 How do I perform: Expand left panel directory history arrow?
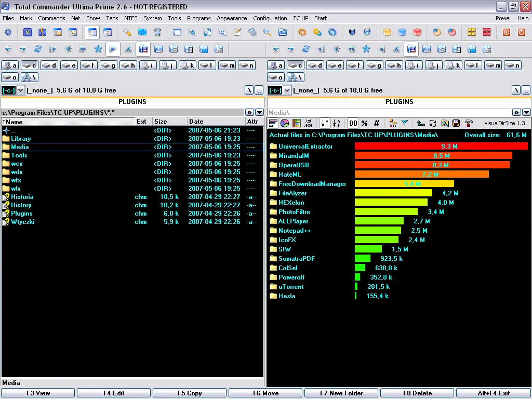click(x=260, y=112)
